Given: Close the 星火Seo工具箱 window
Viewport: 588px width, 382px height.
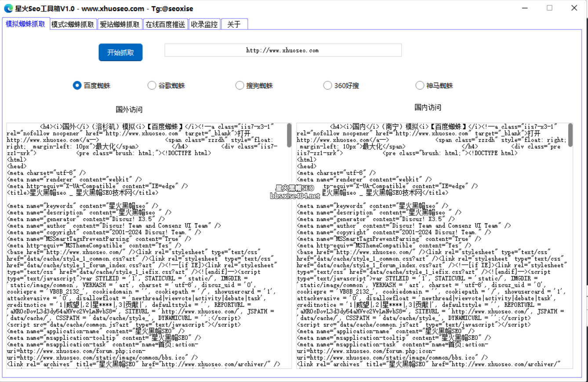Looking at the screenshot, I should point(574,8).
